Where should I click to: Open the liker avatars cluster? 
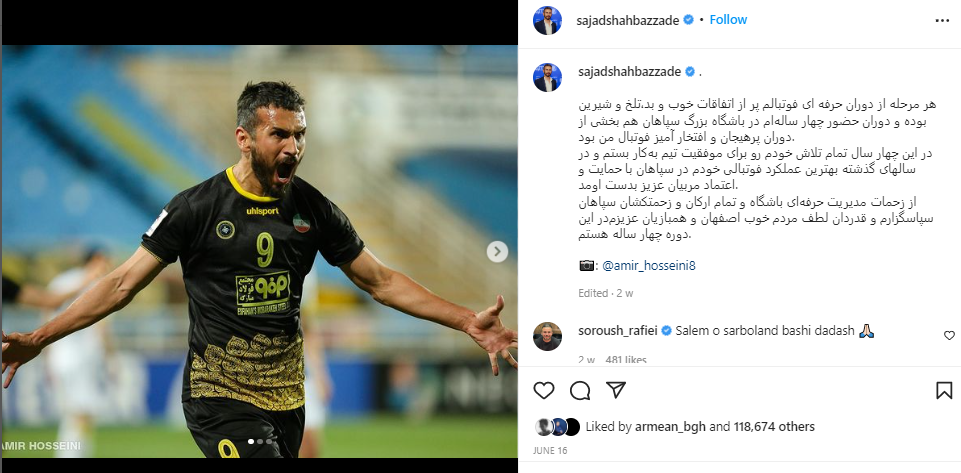(x=557, y=426)
